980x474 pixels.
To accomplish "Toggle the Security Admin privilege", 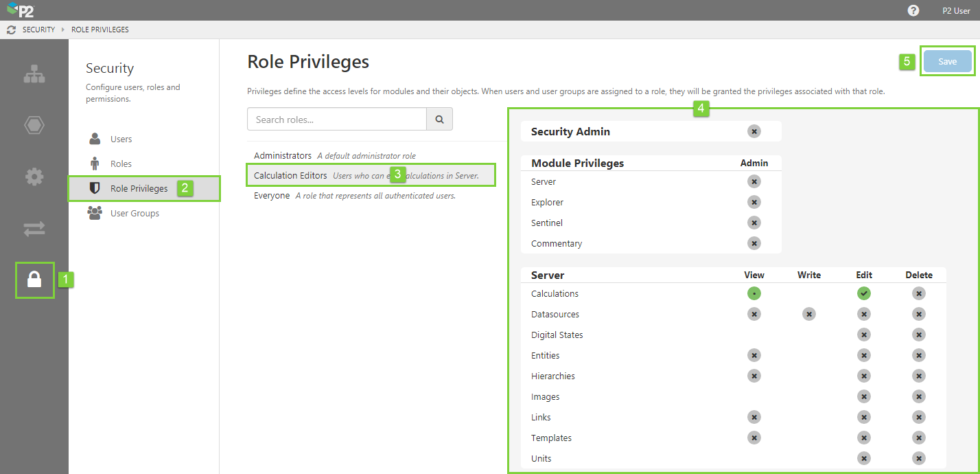I will pyautogui.click(x=754, y=131).
